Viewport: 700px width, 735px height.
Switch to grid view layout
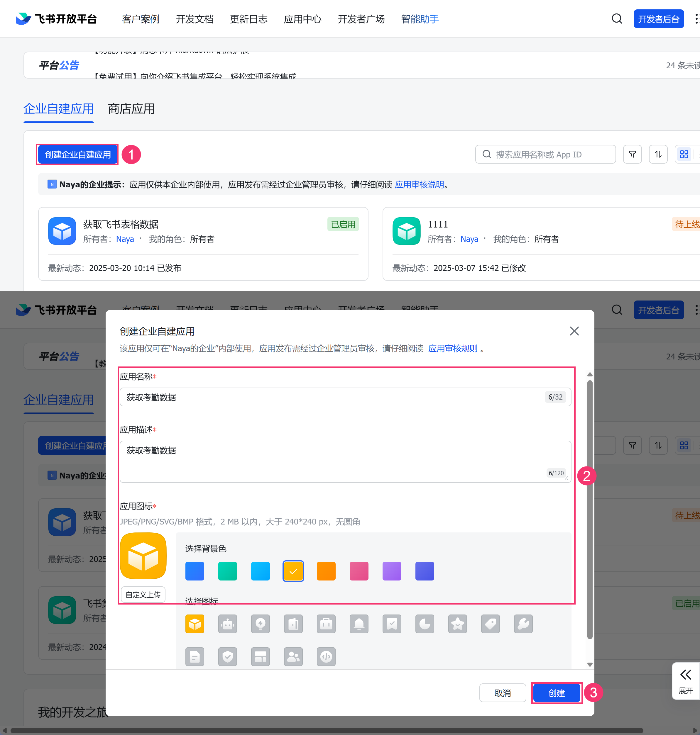point(684,155)
